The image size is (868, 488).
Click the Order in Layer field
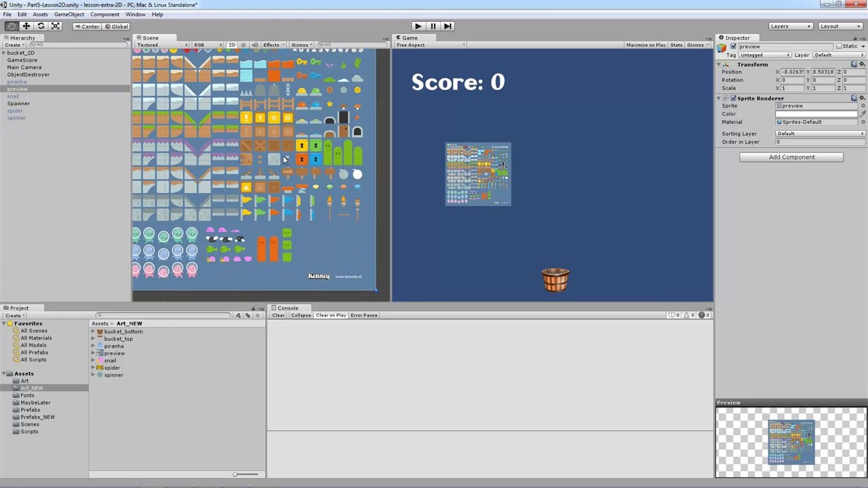point(821,142)
